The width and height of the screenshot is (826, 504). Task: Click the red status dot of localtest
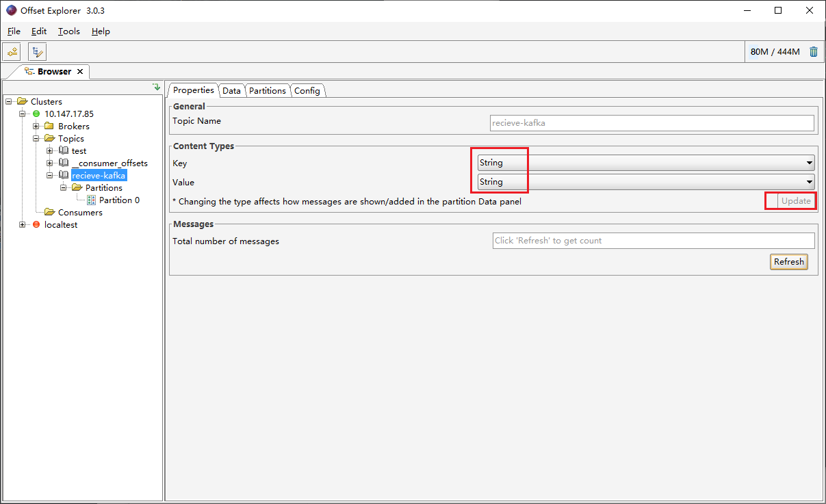[36, 225]
